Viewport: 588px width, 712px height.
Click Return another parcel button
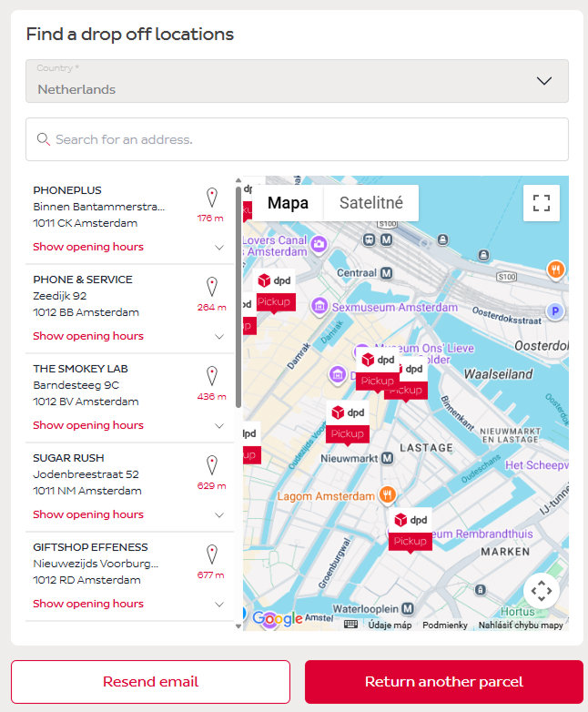(x=443, y=682)
